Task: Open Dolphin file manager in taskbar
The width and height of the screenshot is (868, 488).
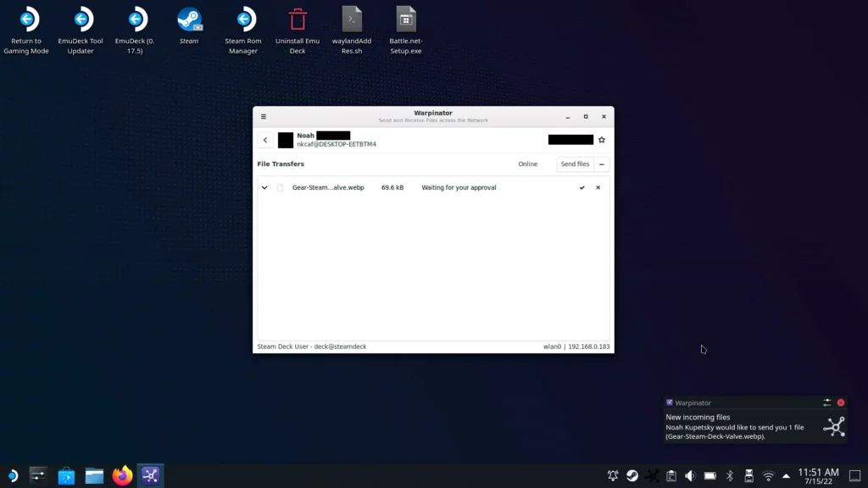Action: point(94,476)
